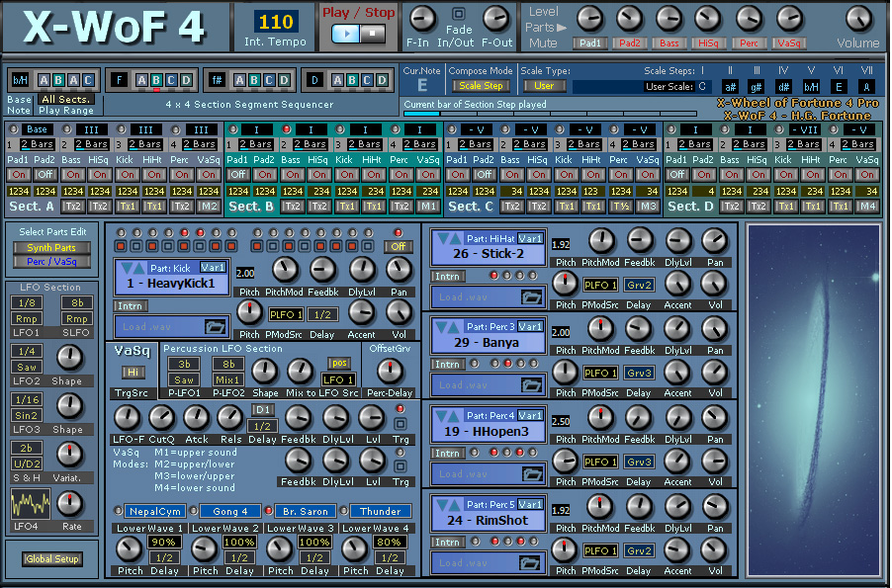Toggle Sect. A Pad2 Off switch
This screenshot has width=892, height=588.
pos(45,175)
